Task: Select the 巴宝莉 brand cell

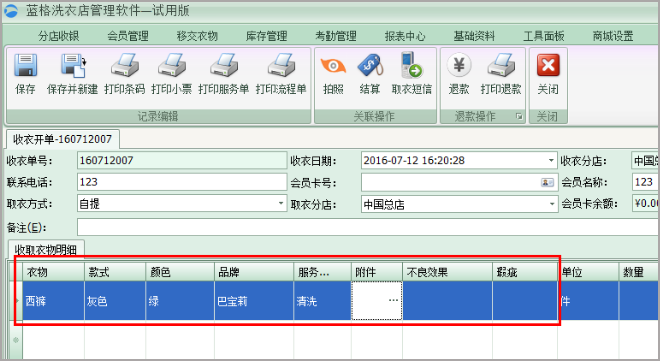Action: tap(254, 301)
